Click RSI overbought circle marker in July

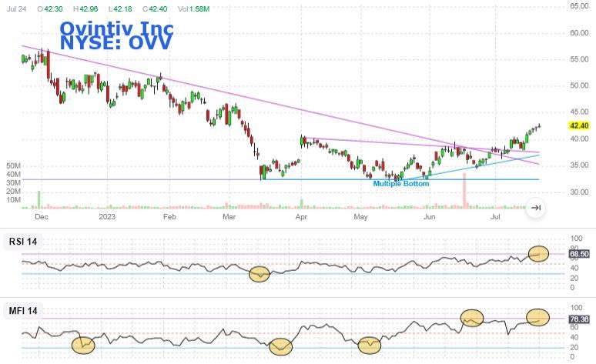pyautogui.click(x=538, y=252)
